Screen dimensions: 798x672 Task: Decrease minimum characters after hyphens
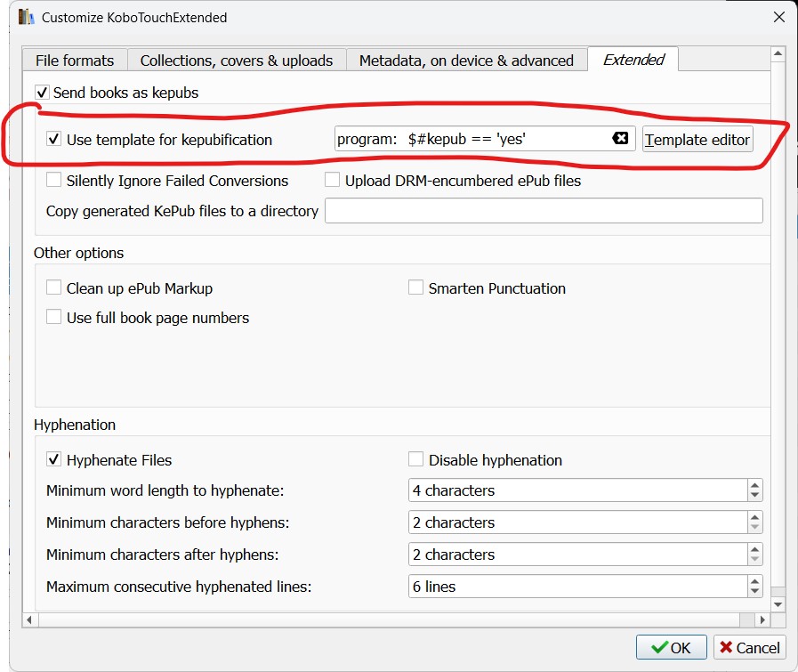[754, 560]
